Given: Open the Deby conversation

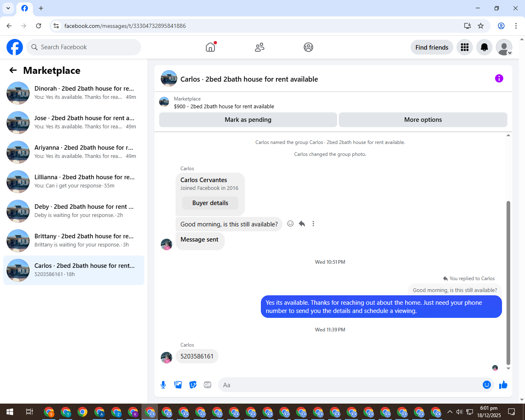Looking at the screenshot, I should tap(74, 211).
